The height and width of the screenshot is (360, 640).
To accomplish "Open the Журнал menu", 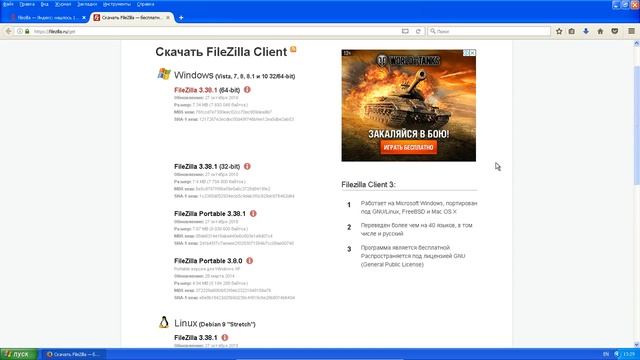I will pos(63,4).
